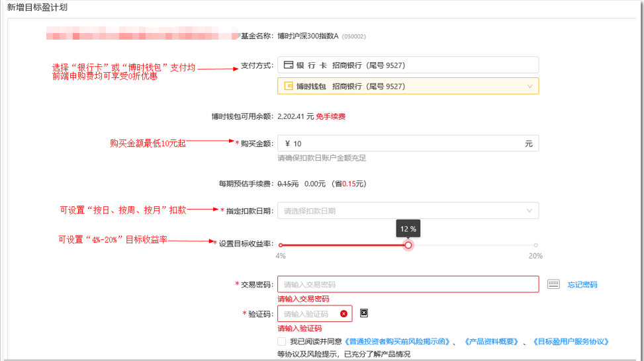Image resolution: width=644 pixels, height=361 pixels.
Task: Focus the transaction password field
Action: pyautogui.click(x=408, y=284)
